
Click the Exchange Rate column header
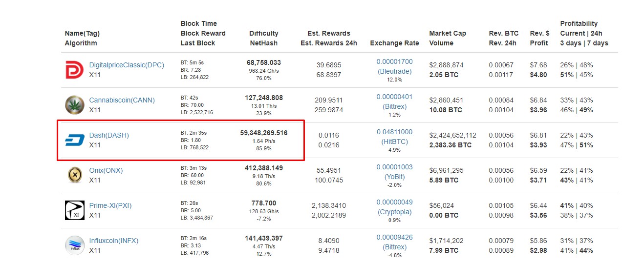394,43
